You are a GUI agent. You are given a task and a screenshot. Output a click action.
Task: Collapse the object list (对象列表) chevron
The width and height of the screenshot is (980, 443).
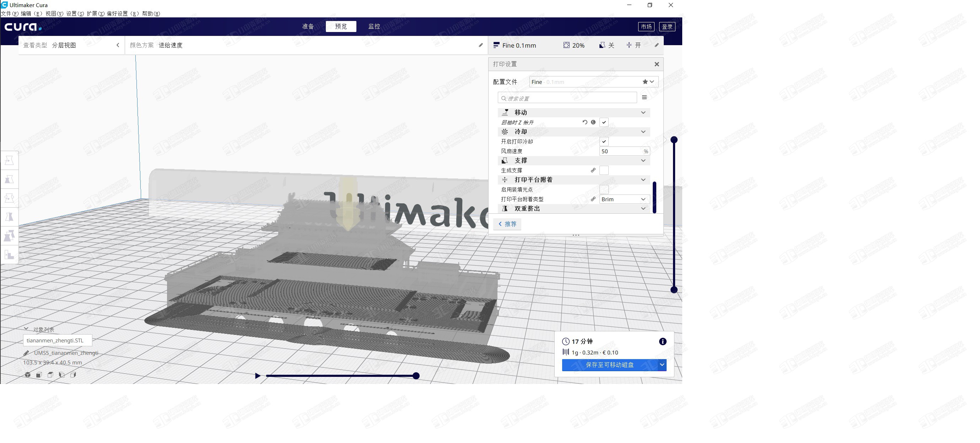tap(26, 329)
